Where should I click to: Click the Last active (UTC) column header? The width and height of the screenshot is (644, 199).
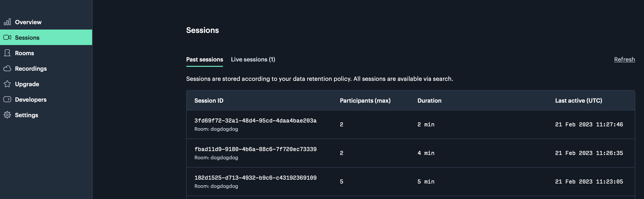pyautogui.click(x=579, y=101)
